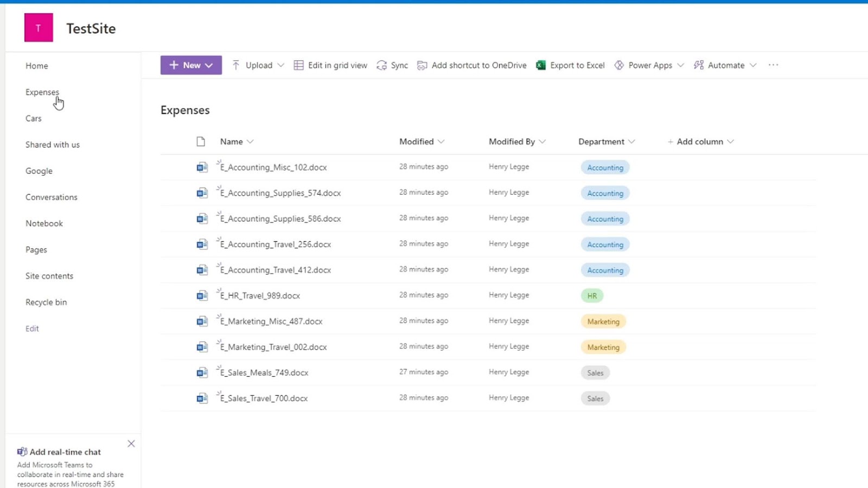The image size is (868, 488).
Task: Open the Department column sort menu
Action: click(x=631, y=142)
